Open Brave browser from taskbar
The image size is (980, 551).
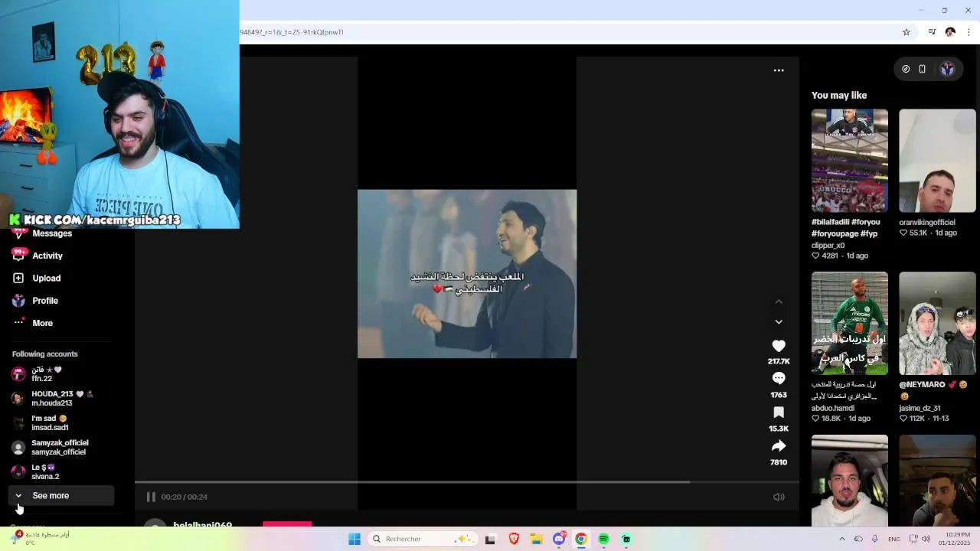tap(514, 539)
